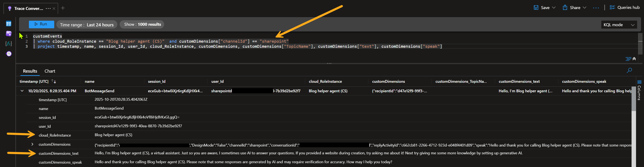Collapse the expanded BotMessageSend result row

tap(22, 91)
